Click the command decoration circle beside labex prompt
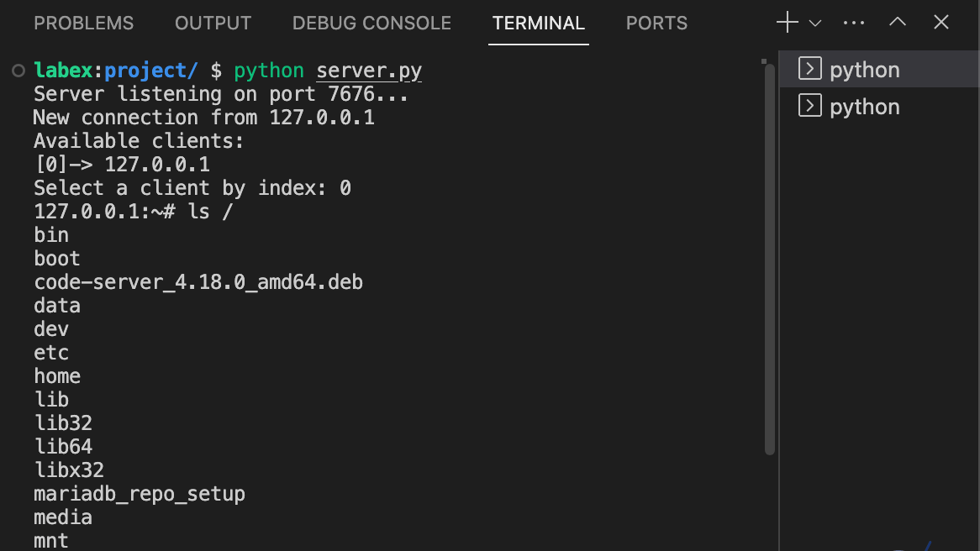Image resolution: width=980 pixels, height=551 pixels. pos(18,71)
